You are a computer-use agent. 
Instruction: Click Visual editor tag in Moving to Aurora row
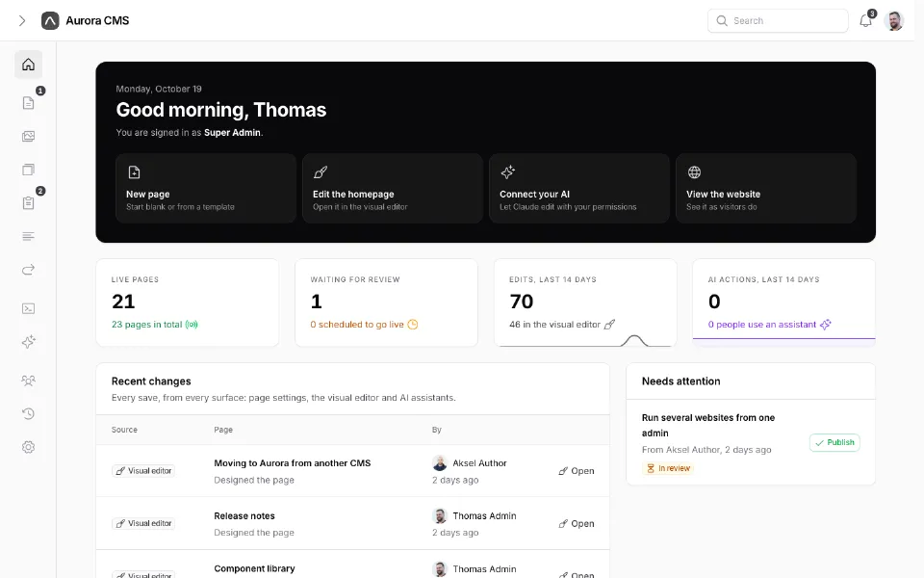point(143,471)
